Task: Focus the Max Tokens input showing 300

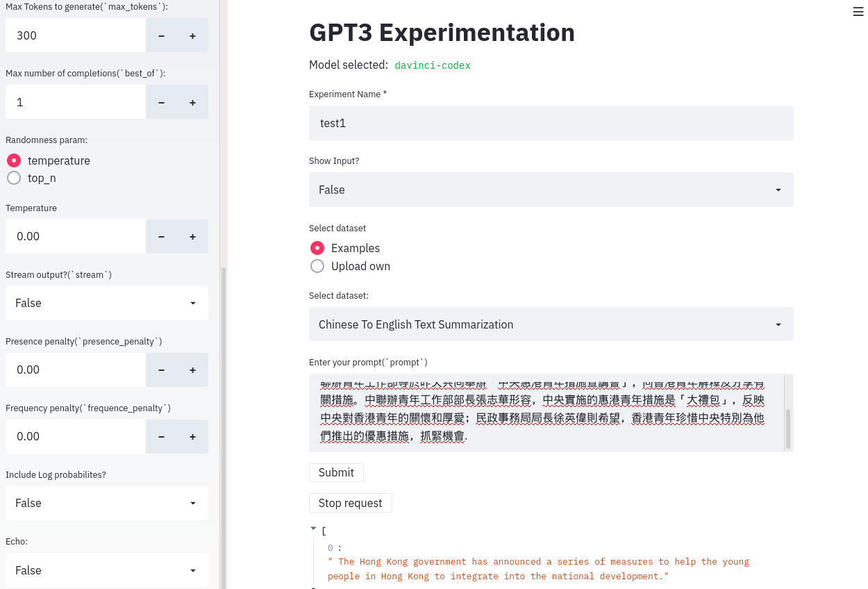Action: [76, 35]
